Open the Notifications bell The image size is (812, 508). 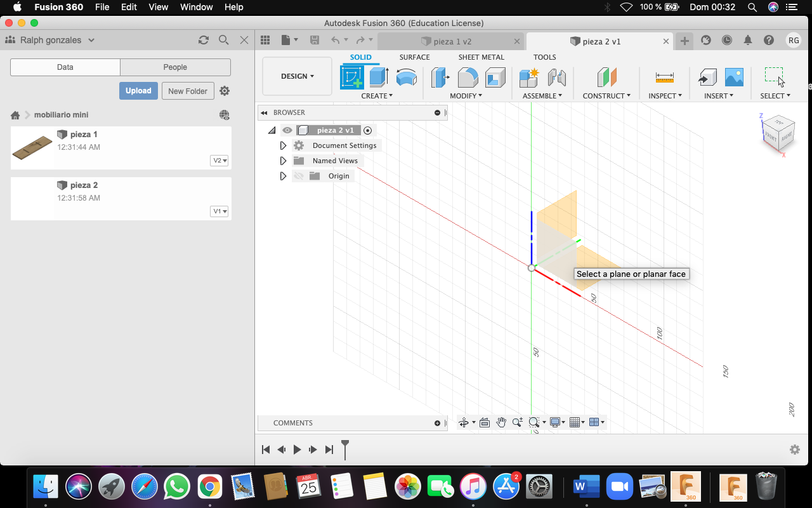(x=748, y=40)
